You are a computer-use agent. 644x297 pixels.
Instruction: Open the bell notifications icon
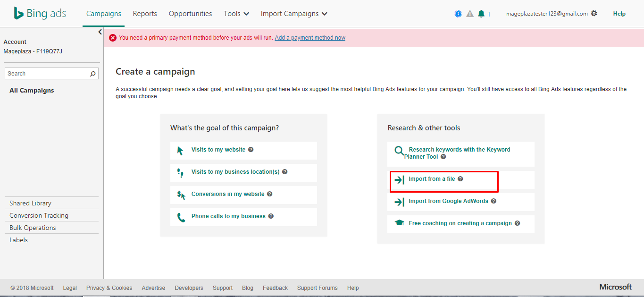(481, 14)
